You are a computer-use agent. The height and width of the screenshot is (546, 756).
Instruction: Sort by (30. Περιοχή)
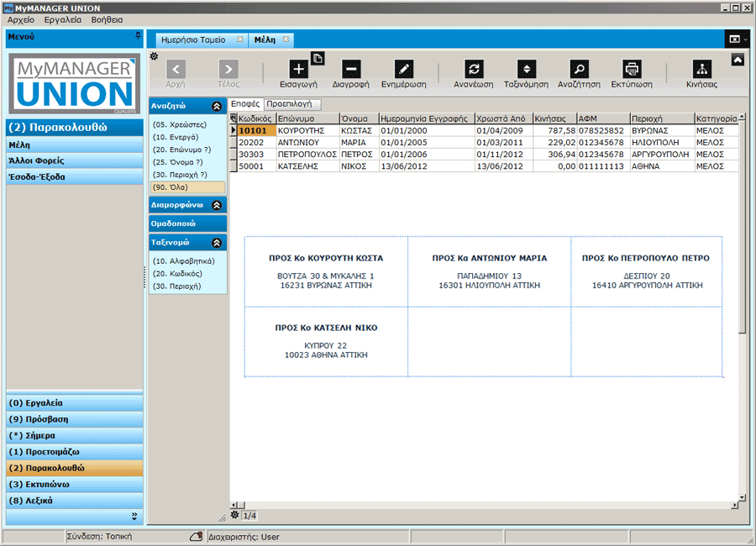[177, 286]
